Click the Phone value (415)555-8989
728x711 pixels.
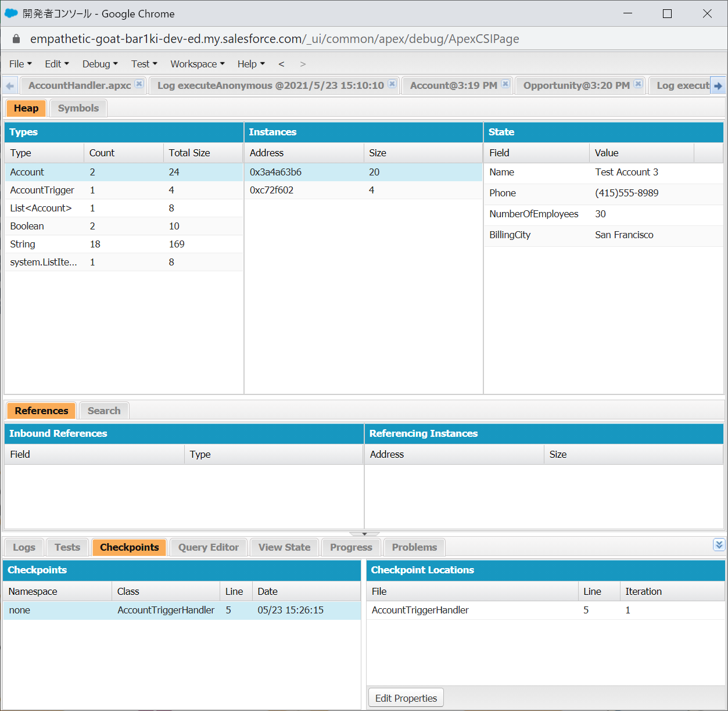tap(626, 193)
